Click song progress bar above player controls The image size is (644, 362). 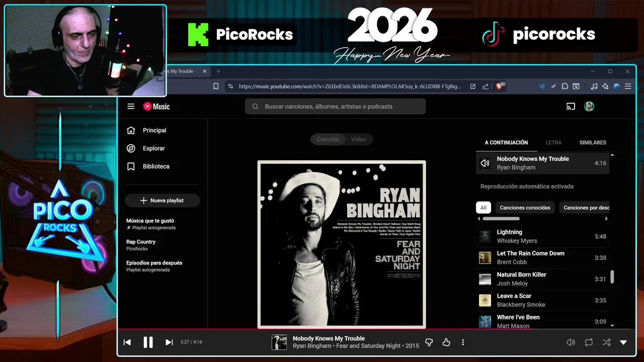[x=376, y=330]
